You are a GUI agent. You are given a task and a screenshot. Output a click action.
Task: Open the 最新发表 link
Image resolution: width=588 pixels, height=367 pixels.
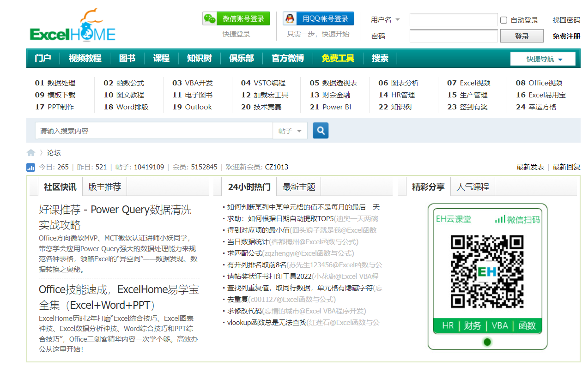point(530,167)
